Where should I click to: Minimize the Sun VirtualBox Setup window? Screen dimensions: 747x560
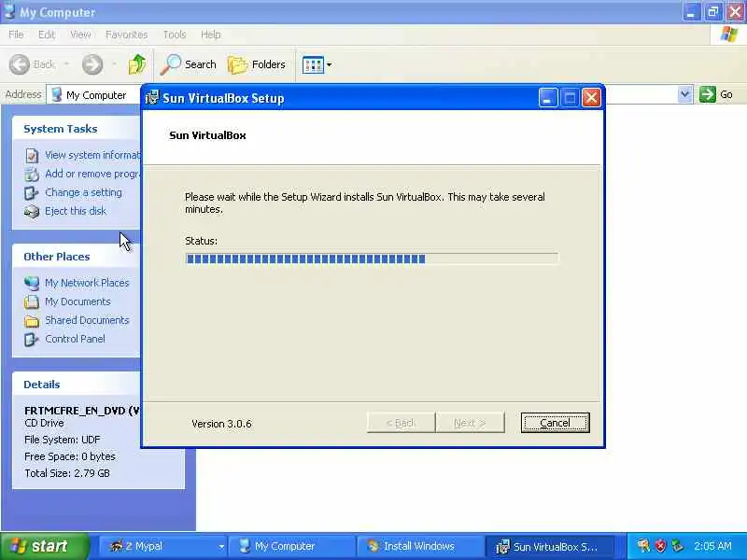coord(548,98)
